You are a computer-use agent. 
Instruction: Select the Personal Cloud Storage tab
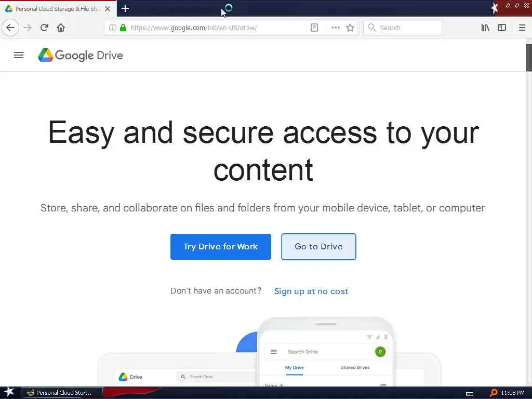(x=58, y=9)
